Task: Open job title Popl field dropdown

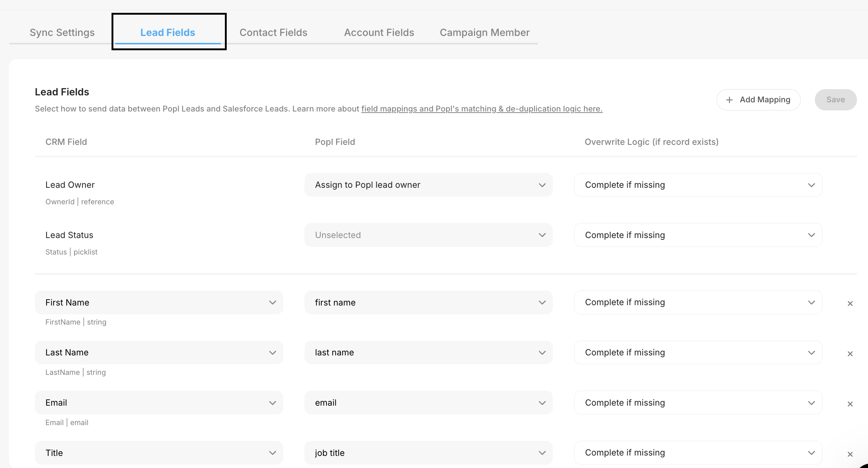Action: click(428, 453)
